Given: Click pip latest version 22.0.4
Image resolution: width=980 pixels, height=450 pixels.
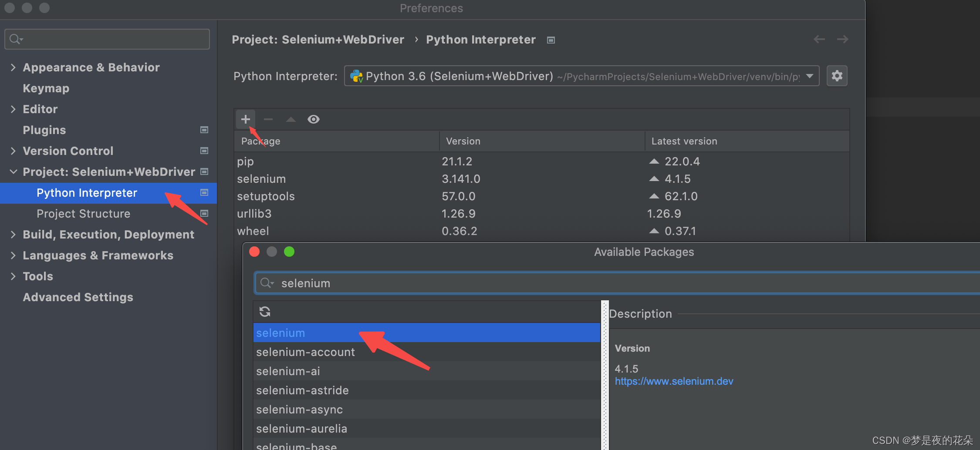Looking at the screenshot, I should coord(682,161).
